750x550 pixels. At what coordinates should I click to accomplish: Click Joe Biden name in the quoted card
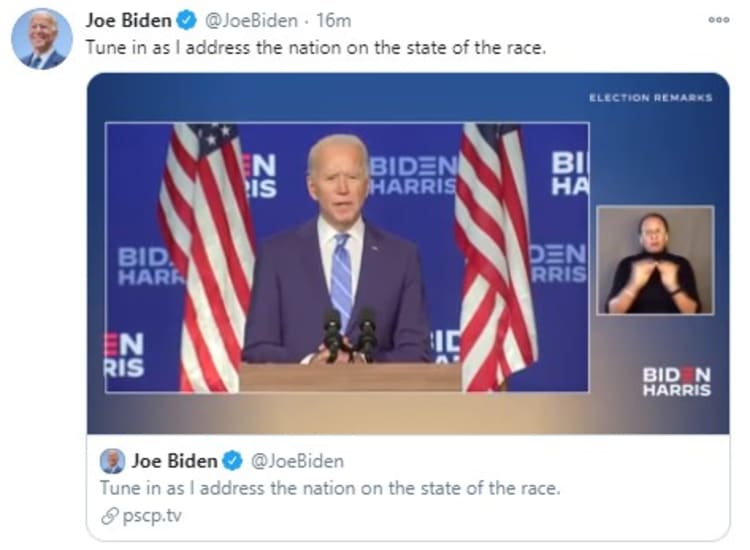click(x=175, y=461)
